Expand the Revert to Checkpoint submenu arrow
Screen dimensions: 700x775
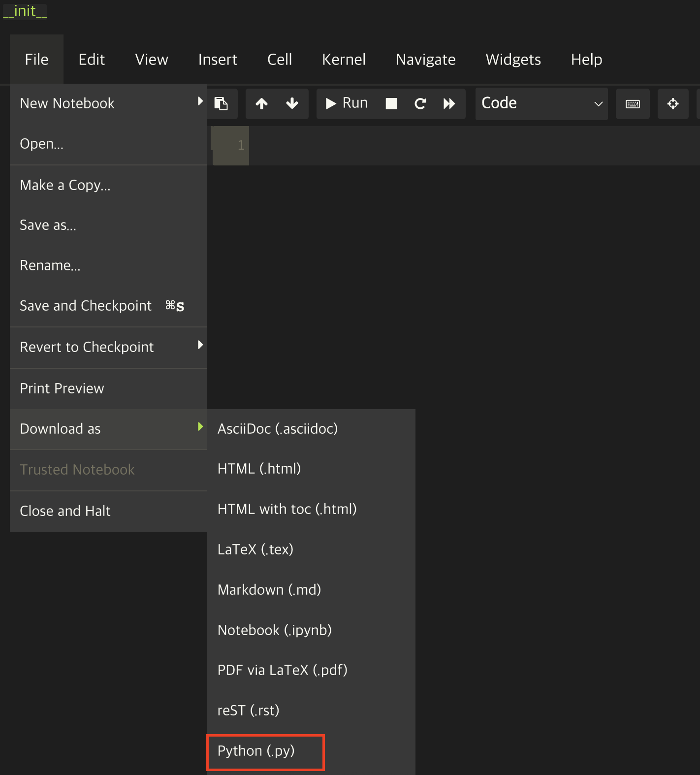click(200, 345)
